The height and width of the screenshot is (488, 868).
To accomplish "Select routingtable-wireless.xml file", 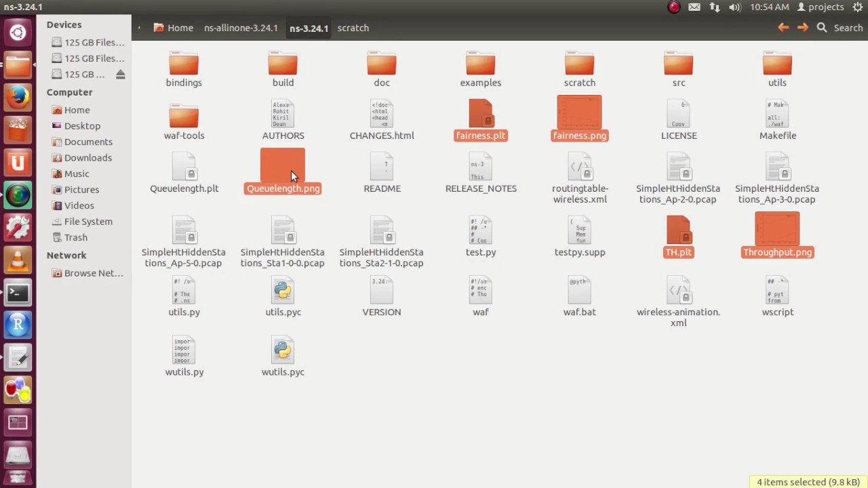I will tap(580, 179).
